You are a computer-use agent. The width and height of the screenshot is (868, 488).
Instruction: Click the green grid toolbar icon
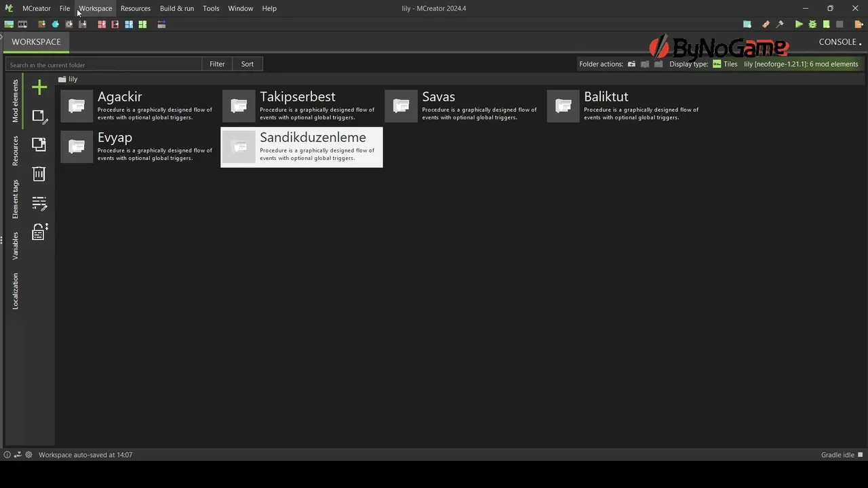pos(142,24)
